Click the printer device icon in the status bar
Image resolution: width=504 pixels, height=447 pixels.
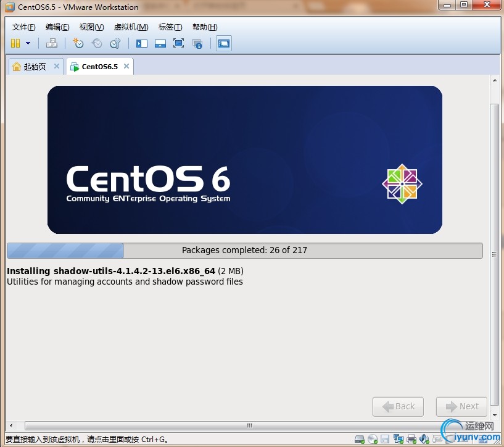[x=411, y=439]
